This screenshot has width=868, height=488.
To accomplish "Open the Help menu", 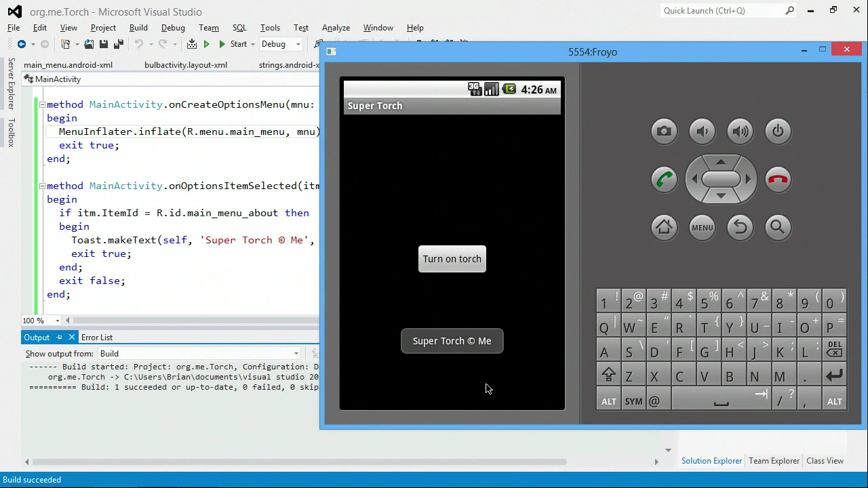I will (x=415, y=28).
